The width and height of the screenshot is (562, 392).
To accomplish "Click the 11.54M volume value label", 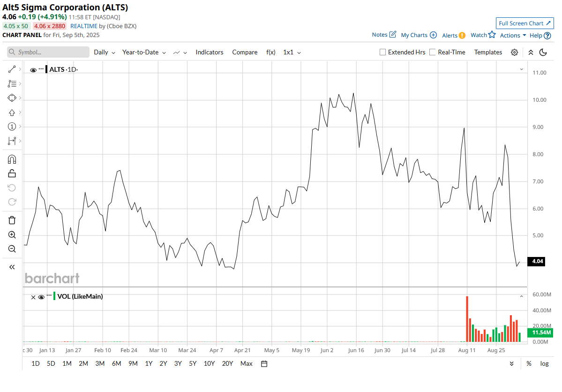I will (x=540, y=333).
